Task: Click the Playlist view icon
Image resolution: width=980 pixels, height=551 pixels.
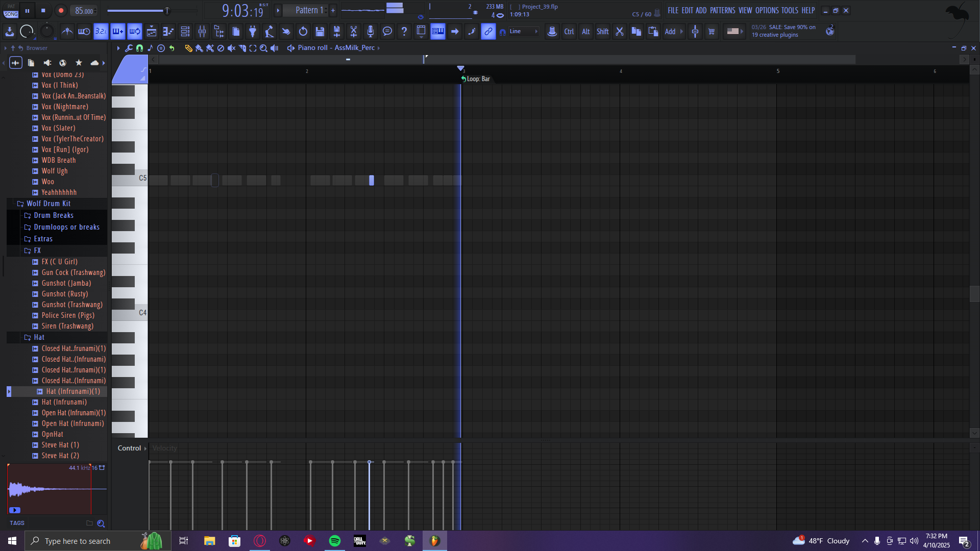Action: (152, 32)
